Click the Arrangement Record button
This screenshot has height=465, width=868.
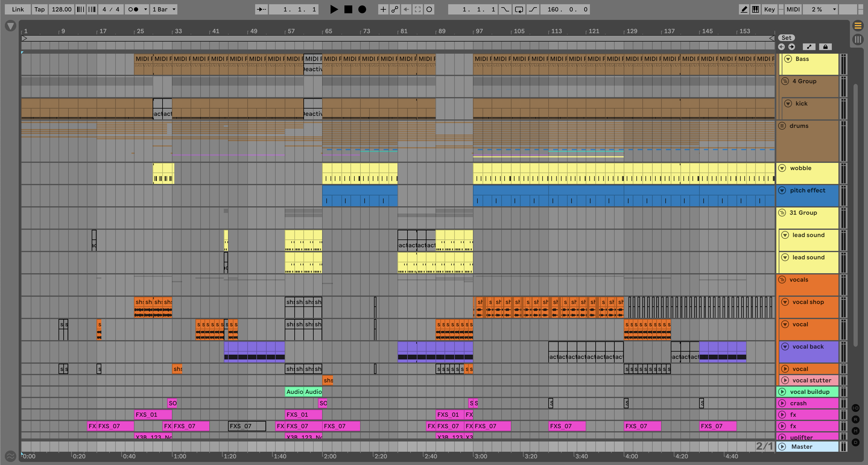362,9
